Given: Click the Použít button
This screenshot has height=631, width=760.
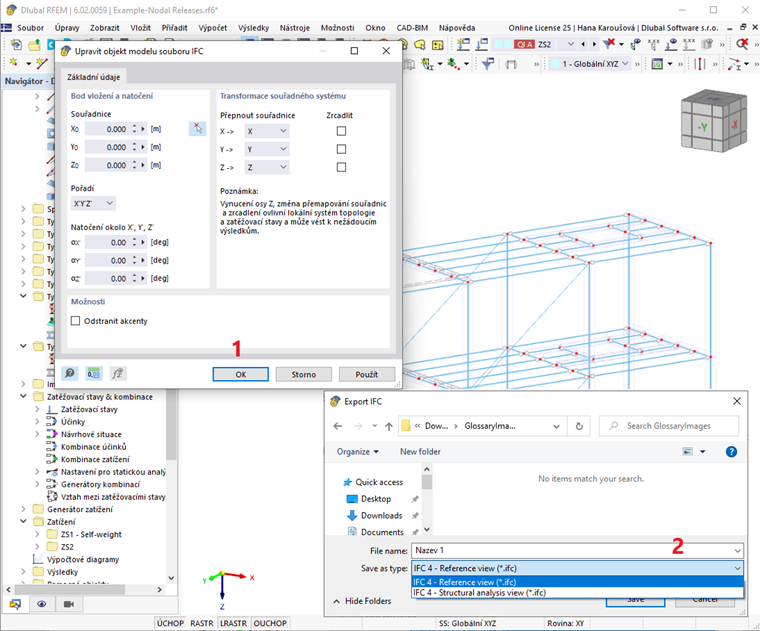Looking at the screenshot, I should click(366, 374).
